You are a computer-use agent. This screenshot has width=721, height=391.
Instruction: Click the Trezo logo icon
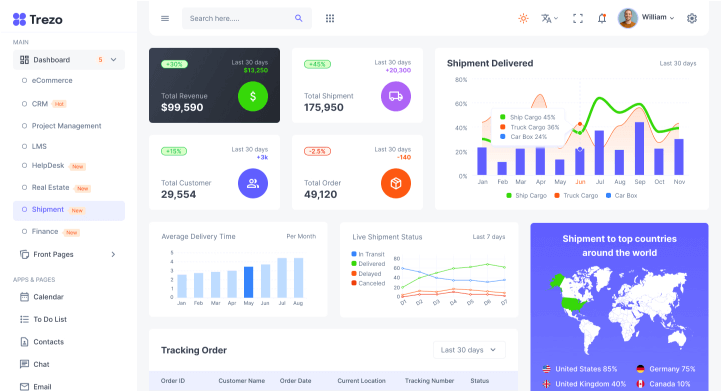(x=19, y=19)
